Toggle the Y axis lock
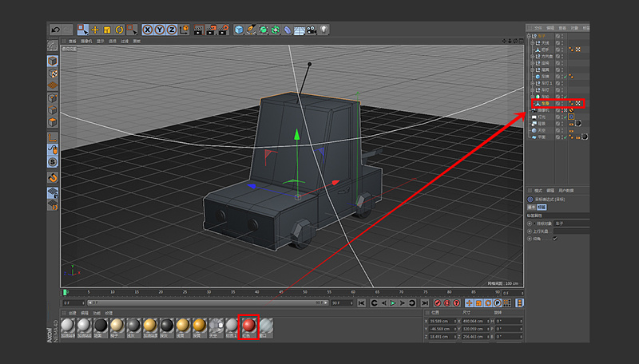Screen dimensions: 639x364 click(160, 30)
